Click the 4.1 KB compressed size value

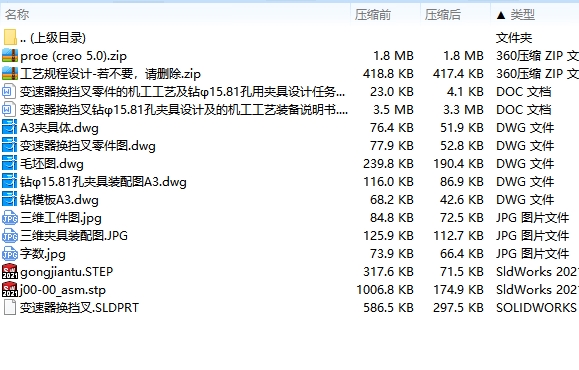point(465,92)
